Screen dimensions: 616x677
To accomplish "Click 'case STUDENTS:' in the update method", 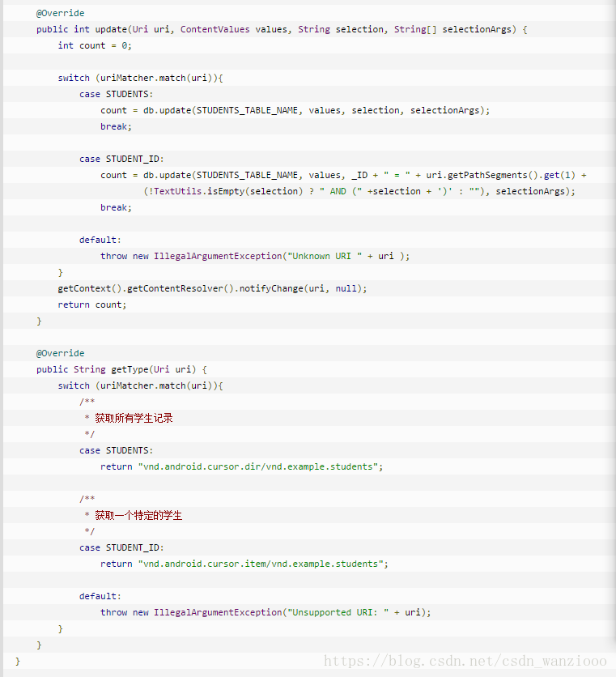I will click(x=116, y=94).
